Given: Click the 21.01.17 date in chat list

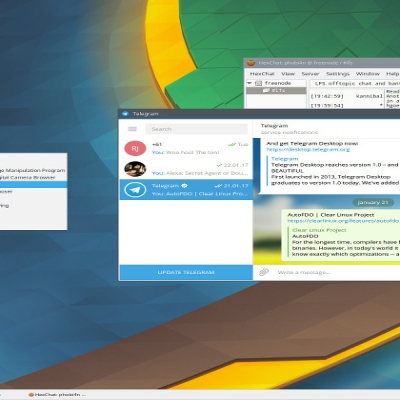Looking at the screenshot, I should click(236, 186).
